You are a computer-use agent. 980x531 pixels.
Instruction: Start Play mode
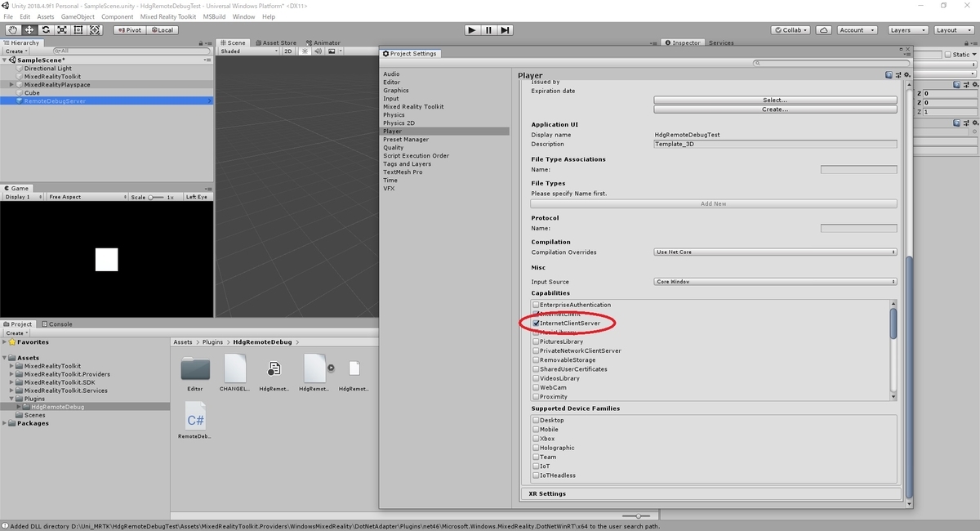(472, 30)
